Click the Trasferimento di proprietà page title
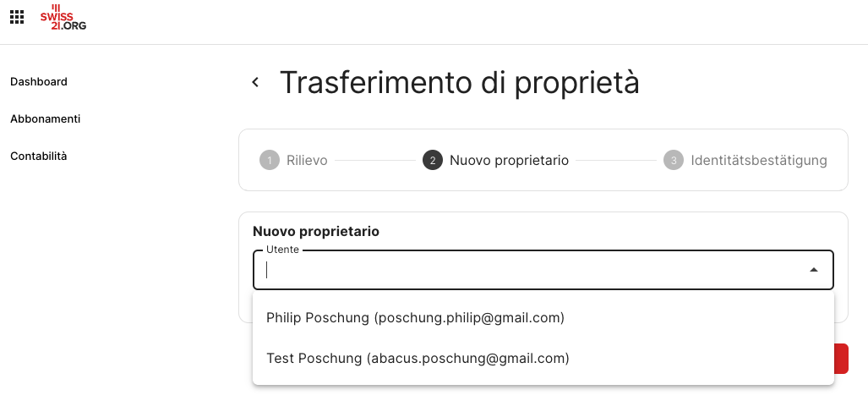868x401 pixels. tap(459, 82)
